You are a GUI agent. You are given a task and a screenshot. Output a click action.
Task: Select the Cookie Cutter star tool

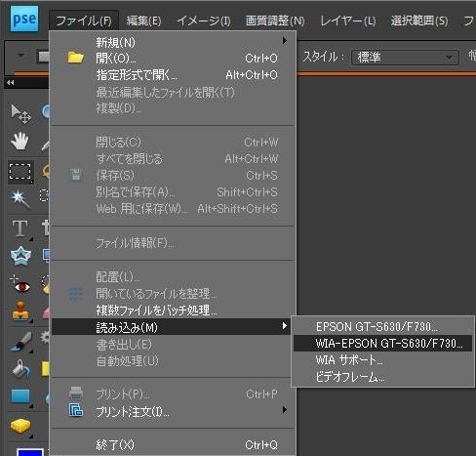(x=20, y=256)
